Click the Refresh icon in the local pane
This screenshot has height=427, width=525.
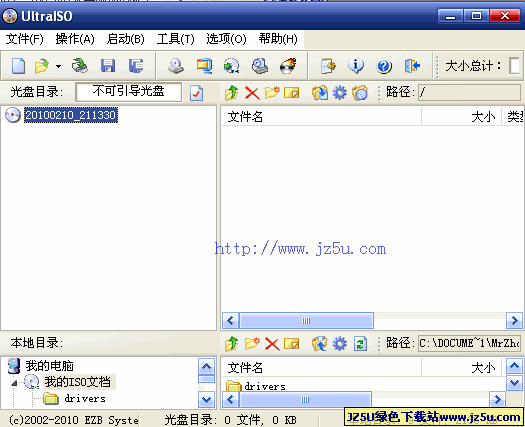tap(360, 344)
